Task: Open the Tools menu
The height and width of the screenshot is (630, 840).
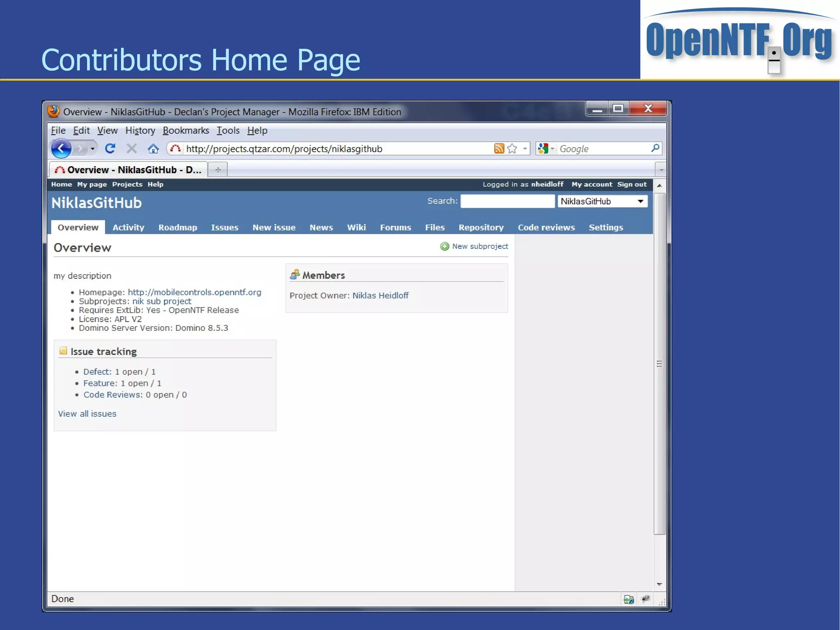Action: tap(228, 131)
